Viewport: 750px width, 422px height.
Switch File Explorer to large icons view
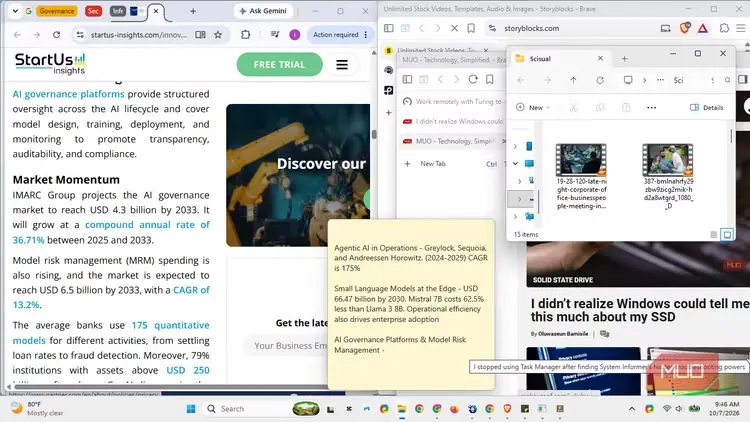pos(727,234)
